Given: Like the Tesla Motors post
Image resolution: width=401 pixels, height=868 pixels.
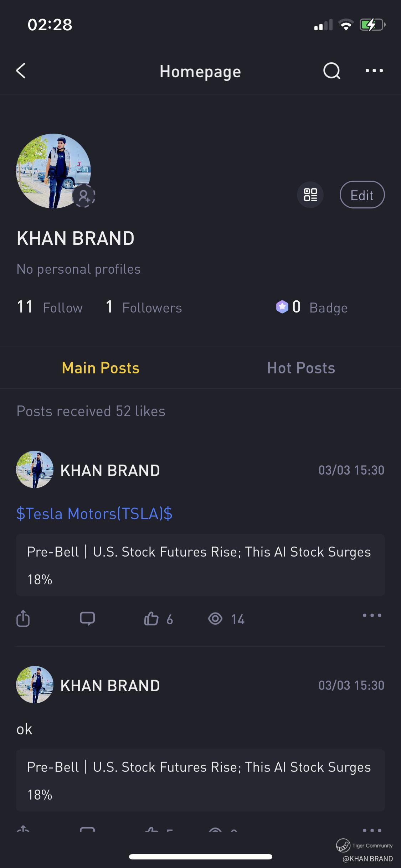Looking at the screenshot, I should (151, 619).
